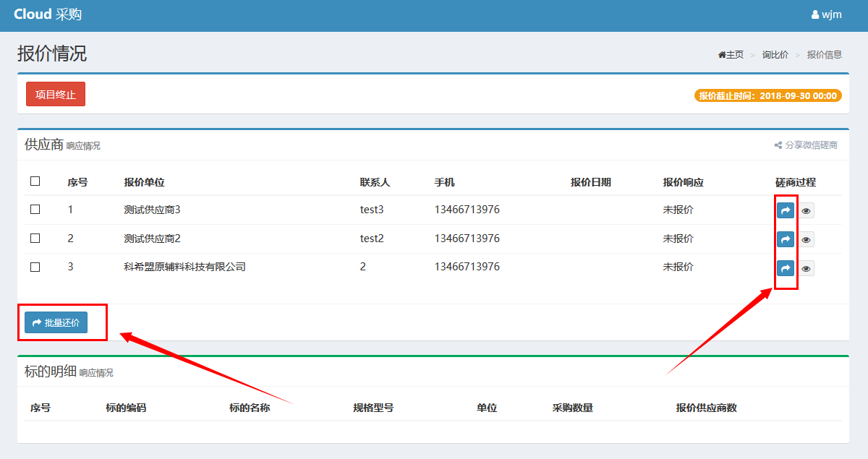Navigate to 询比价 in breadcrumb
Screen dimensions: 868x459
(775, 55)
